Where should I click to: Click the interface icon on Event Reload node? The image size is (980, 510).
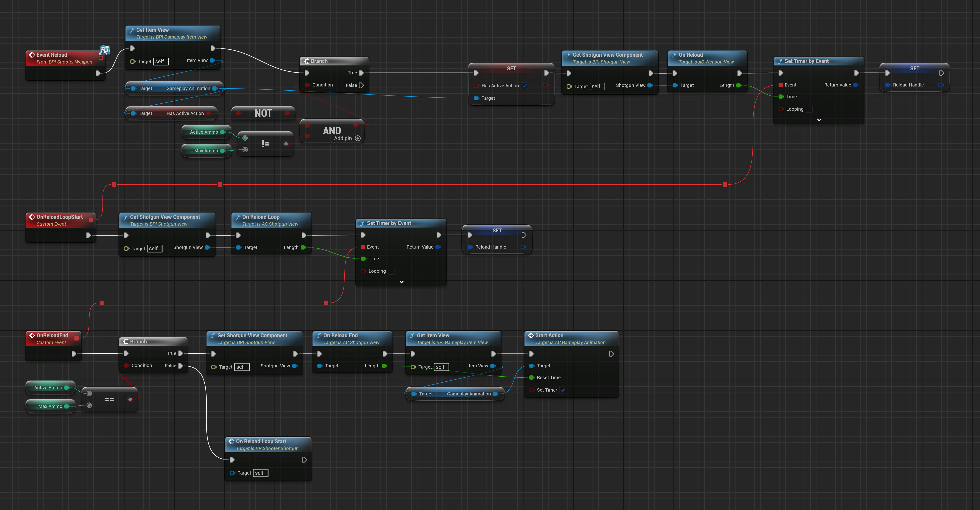tap(105, 50)
